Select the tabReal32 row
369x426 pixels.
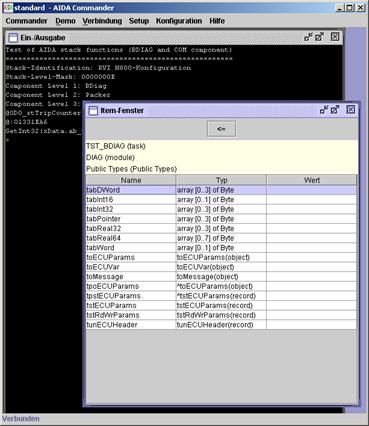tap(221, 229)
